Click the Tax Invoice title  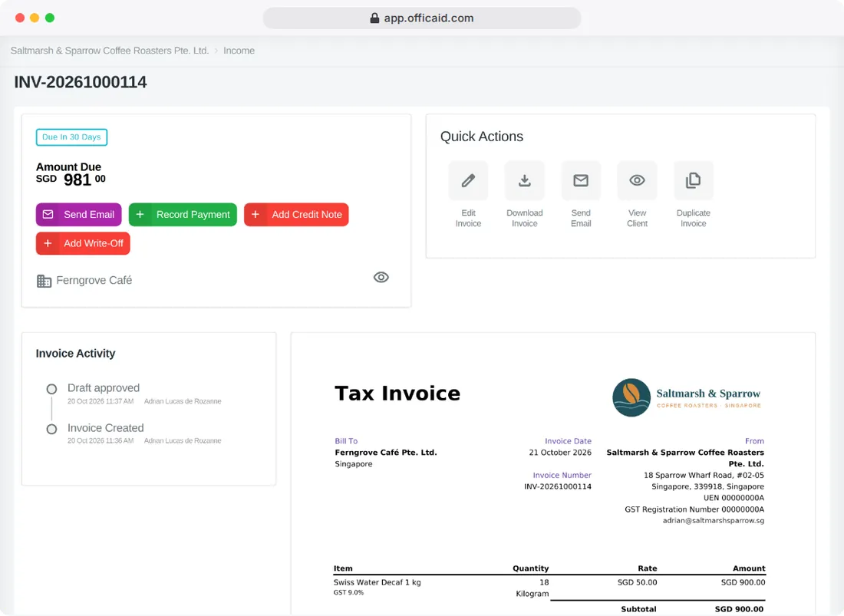(397, 394)
